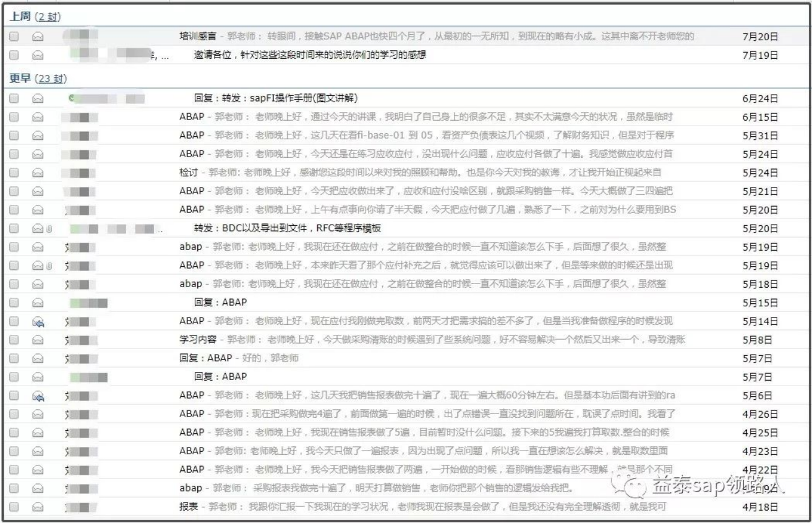Tick checkbox for 报表 email

tap(14, 507)
